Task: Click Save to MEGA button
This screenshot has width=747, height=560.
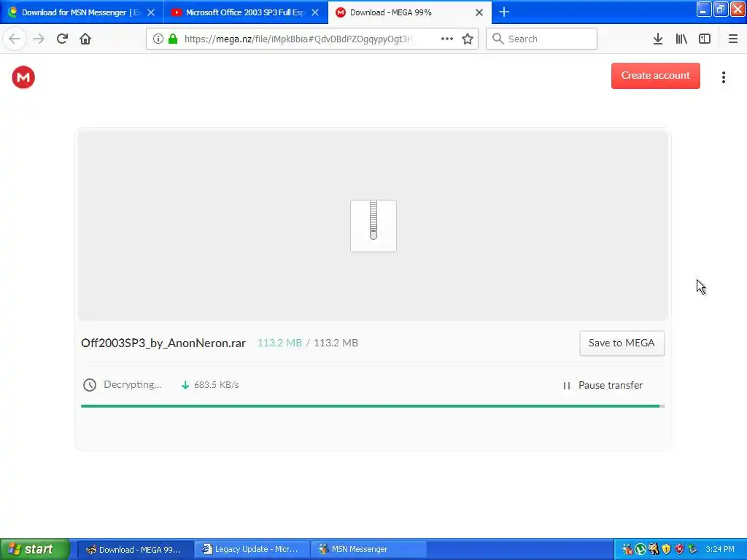Action: pyautogui.click(x=622, y=343)
